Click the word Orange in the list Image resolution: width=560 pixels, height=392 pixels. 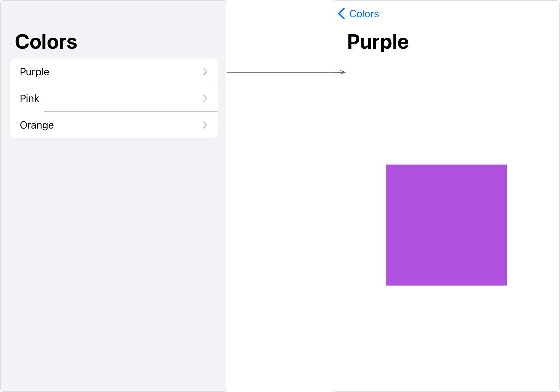tap(37, 125)
